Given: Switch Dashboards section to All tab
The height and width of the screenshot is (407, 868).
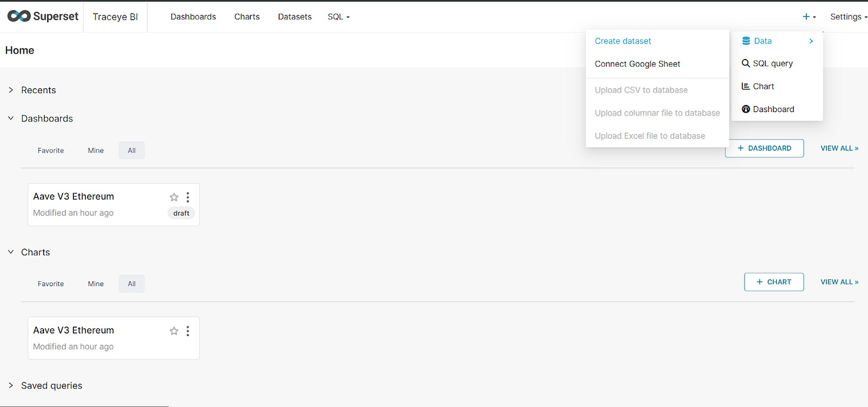Looking at the screenshot, I should (x=132, y=150).
